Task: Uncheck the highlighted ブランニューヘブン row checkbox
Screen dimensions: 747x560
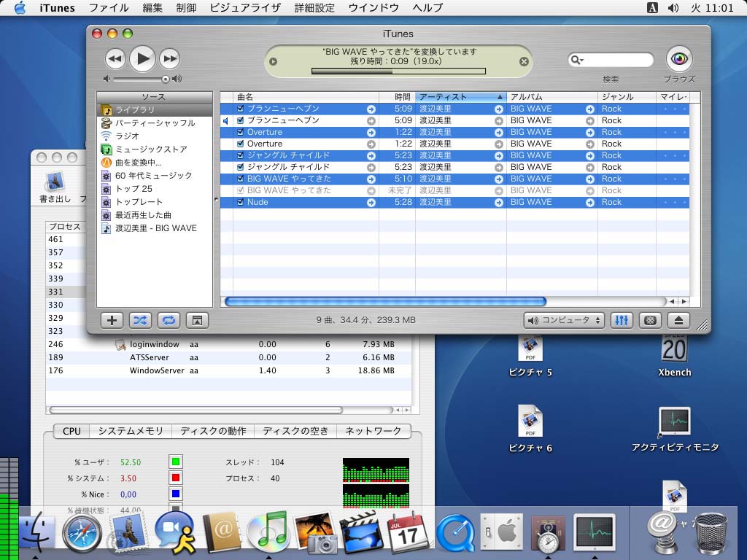Action: coord(241,109)
